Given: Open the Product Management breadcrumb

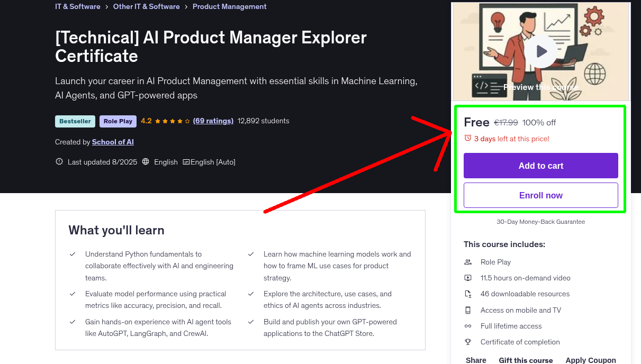Looking at the screenshot, I should pyautogui.click(x=229, y=6).
